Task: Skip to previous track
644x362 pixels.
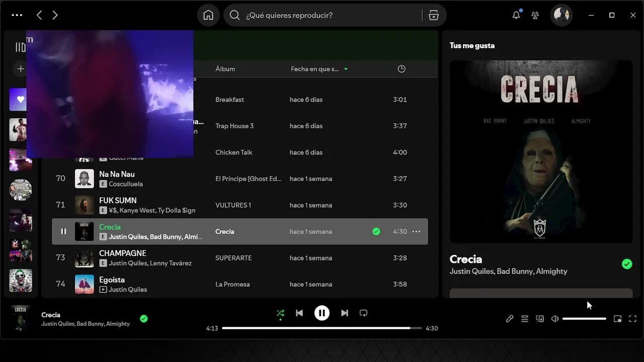Action: click(x=299, y=313)
